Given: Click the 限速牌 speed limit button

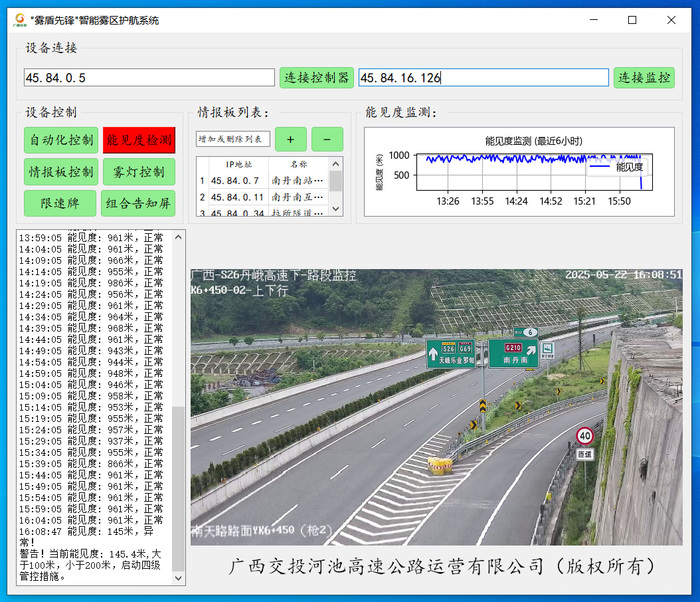Looking at the screenshot, I should [x=61, y=204].
